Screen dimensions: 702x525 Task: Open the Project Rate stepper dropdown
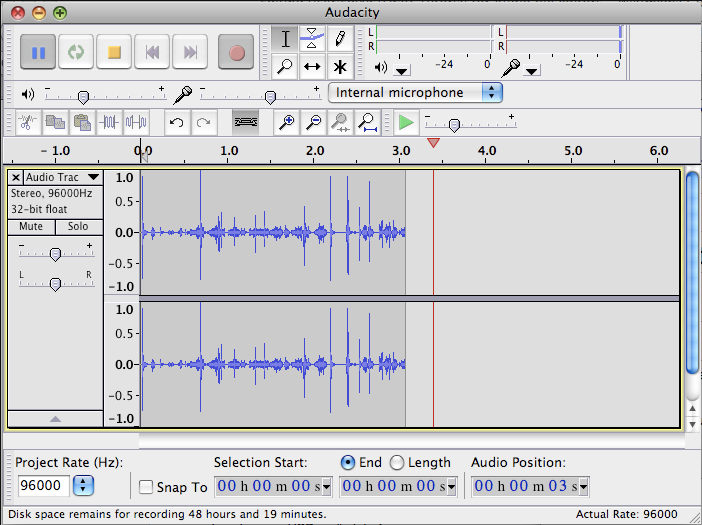[x=83, y=486]
